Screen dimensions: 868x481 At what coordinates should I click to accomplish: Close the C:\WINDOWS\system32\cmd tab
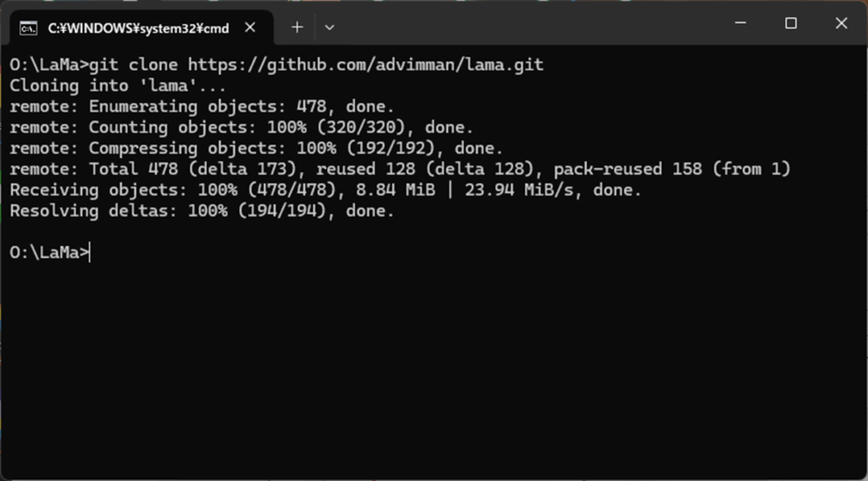[250, 27]
